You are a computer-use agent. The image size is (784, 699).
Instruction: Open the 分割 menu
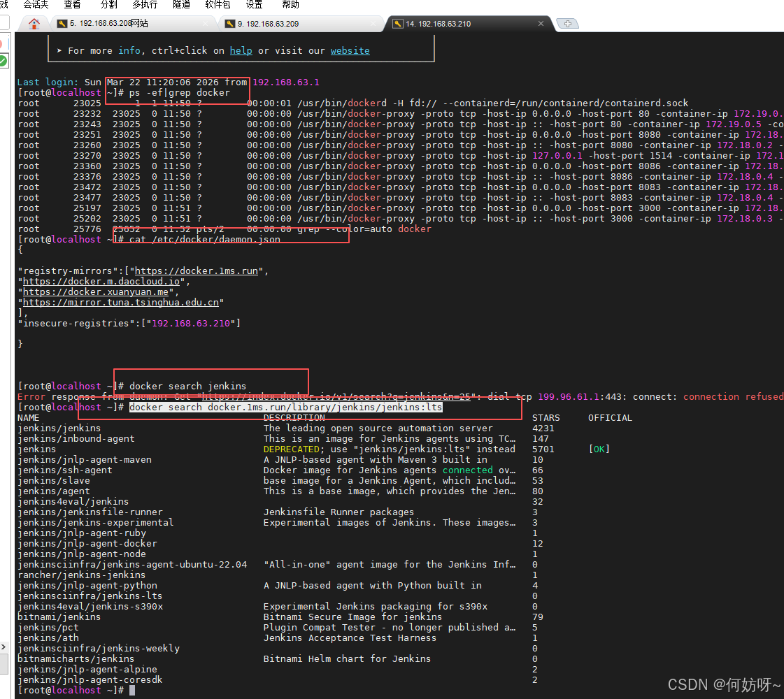click(108, 4)
